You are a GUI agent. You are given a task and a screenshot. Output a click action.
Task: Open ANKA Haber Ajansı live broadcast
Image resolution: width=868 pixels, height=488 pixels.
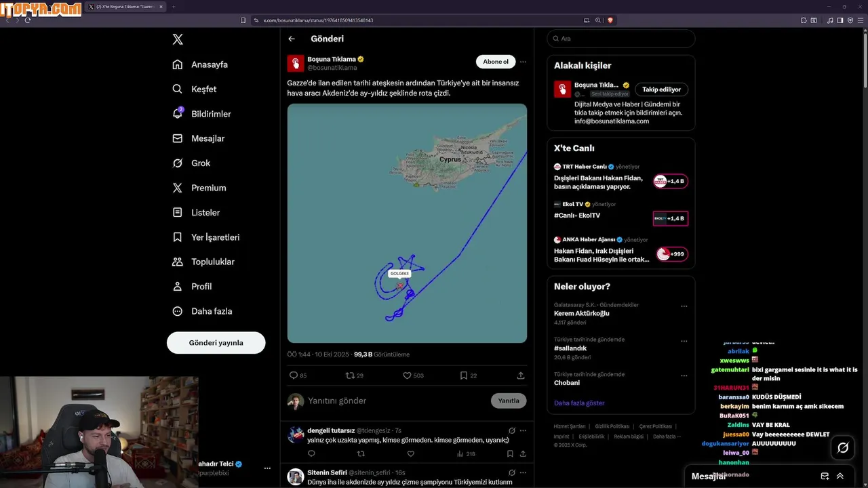(x=620, y=250)
